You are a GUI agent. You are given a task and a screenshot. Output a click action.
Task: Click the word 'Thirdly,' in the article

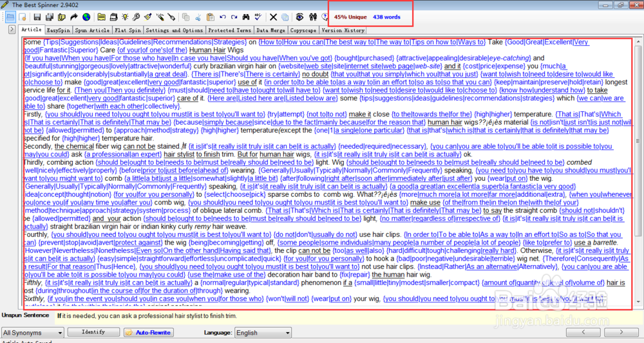click(35, 162)
